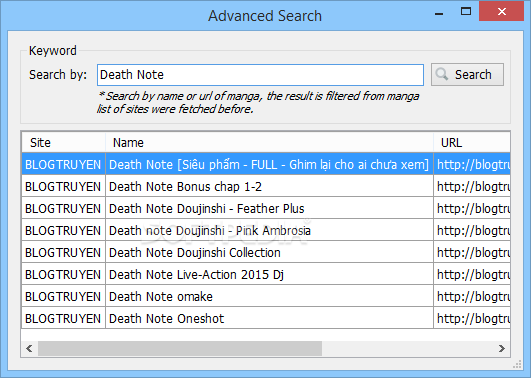
Task: Select the Death Note omake result
Action: tap(266, 296)
